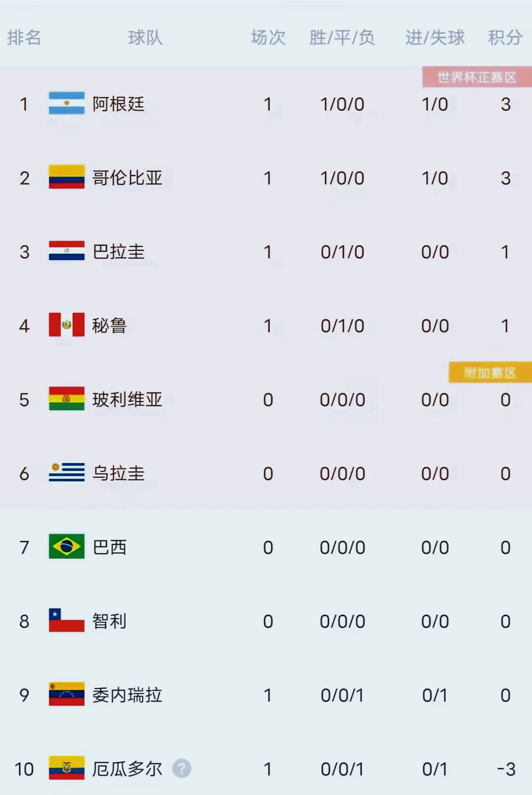
Task: Open the 阿根廷 team name
Action: [x=118, y=104]
